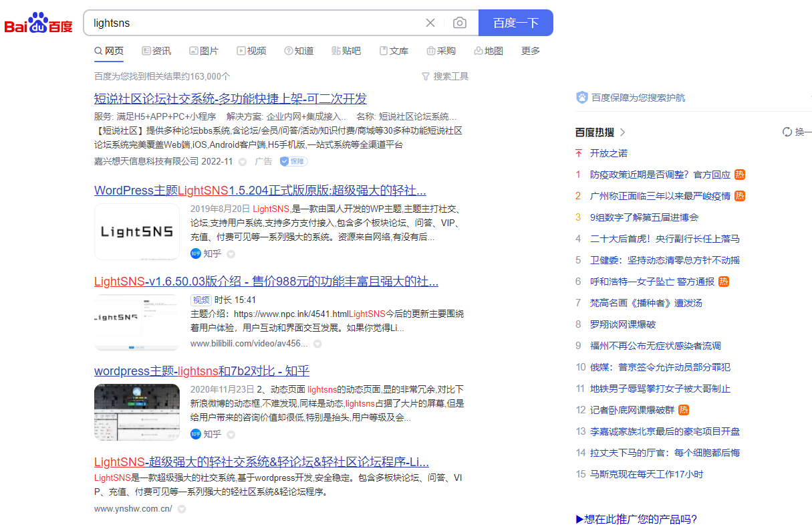Screen dimensions: 812x527
Task: Expand arrow beside www.ynshw.com.cn
Action: tap(181, 509)
